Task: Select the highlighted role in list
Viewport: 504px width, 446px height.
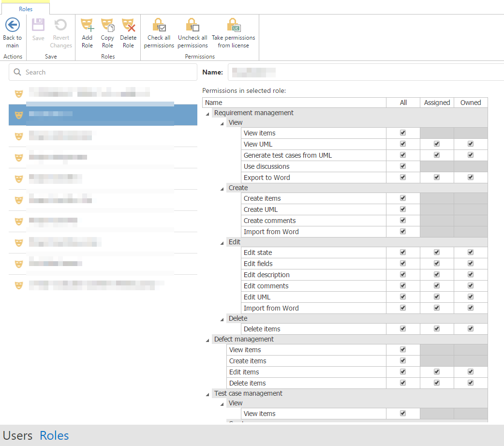Action: (103, 115)
